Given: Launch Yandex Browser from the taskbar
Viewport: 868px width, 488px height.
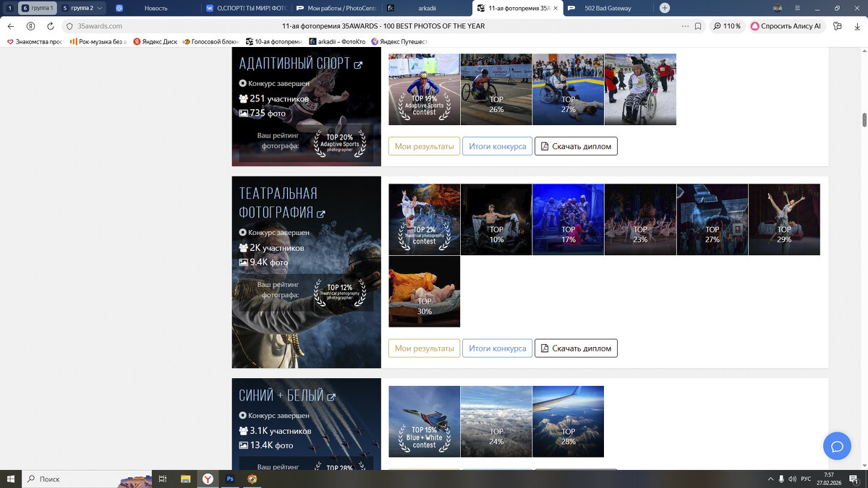Looking at the screenshot, I should click(208, 479).
